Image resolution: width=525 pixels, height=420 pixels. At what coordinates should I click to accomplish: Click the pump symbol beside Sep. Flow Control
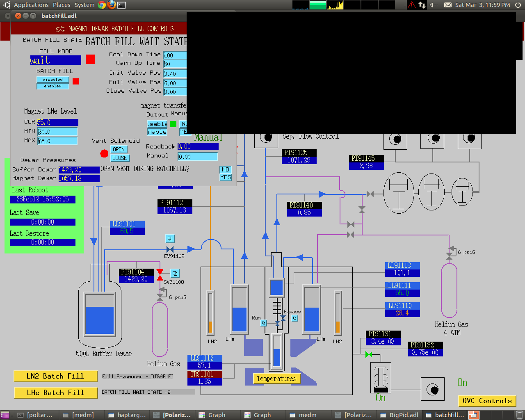266,138
